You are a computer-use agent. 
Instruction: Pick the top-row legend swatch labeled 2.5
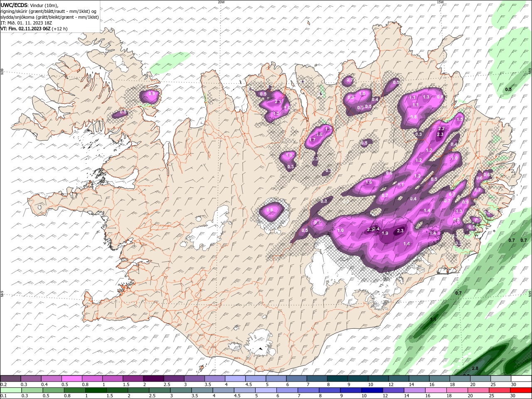(x=174, y=379)
